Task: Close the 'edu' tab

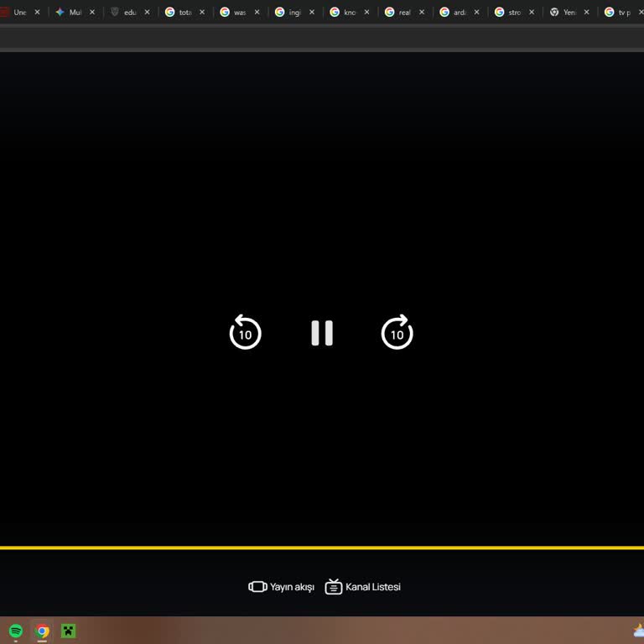Action: pyautogui.click(x=147, y=13)
